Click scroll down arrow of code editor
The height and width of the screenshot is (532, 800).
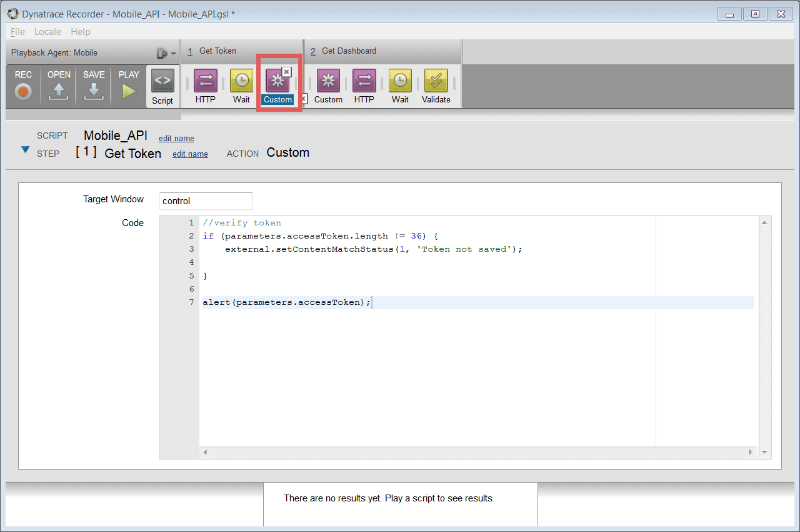tap(764, 452)
